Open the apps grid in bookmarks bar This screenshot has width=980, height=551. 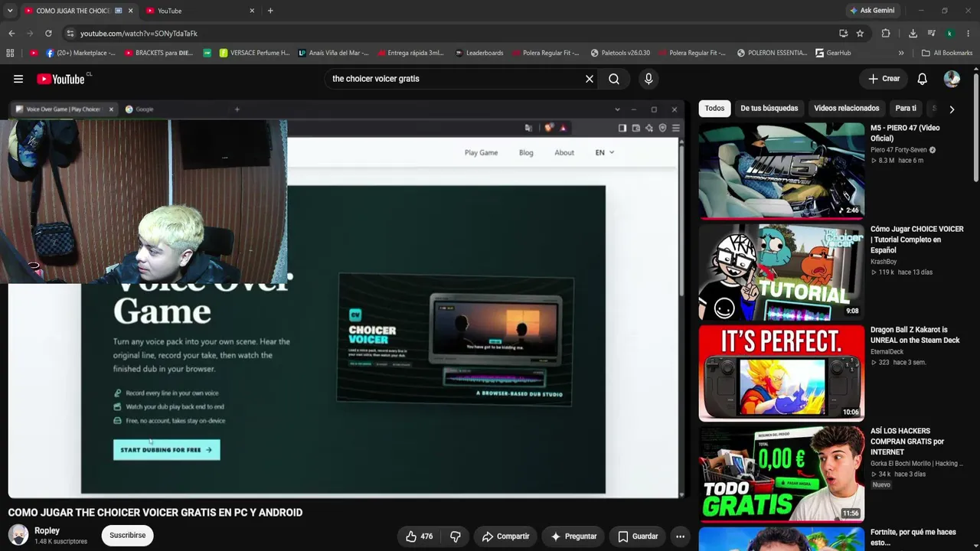pos(10,53)
